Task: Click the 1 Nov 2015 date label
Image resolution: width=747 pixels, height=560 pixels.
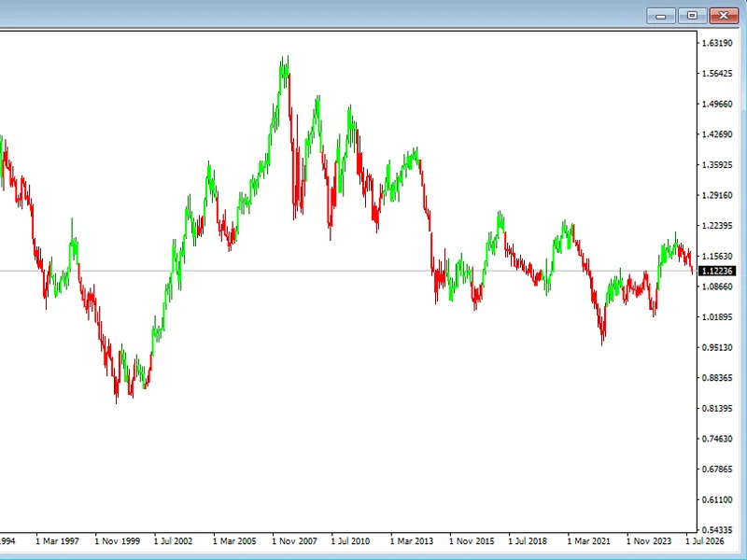Action: tap(472, 541)
